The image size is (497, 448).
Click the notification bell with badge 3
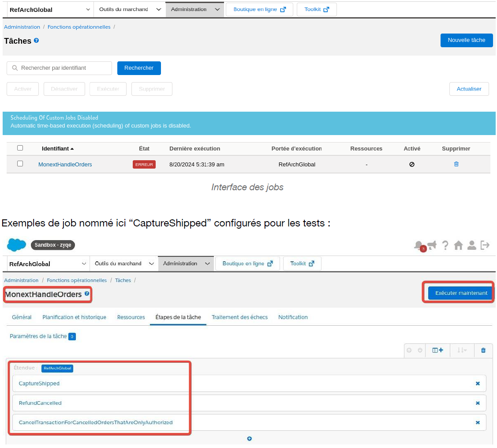coord(420,245)
